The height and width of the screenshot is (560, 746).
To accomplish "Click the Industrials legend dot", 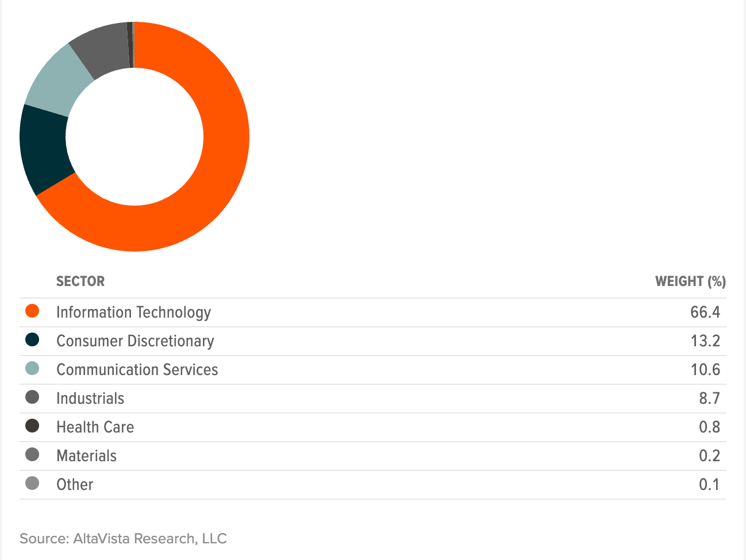I will point(32,397).
